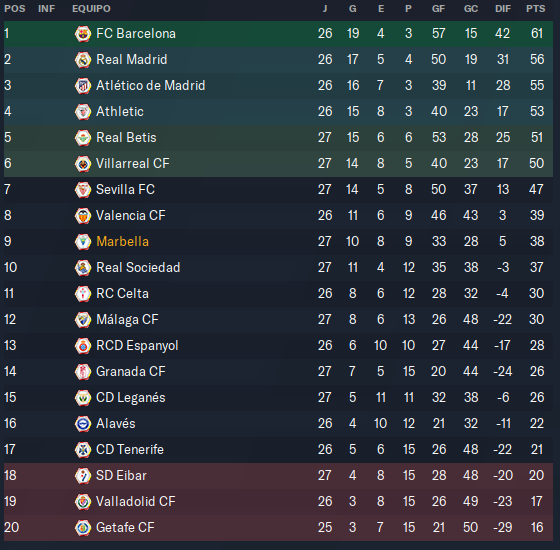Click the Real Madrid club crest
This screenshot has width=560, height=550.
click(83, 60)
